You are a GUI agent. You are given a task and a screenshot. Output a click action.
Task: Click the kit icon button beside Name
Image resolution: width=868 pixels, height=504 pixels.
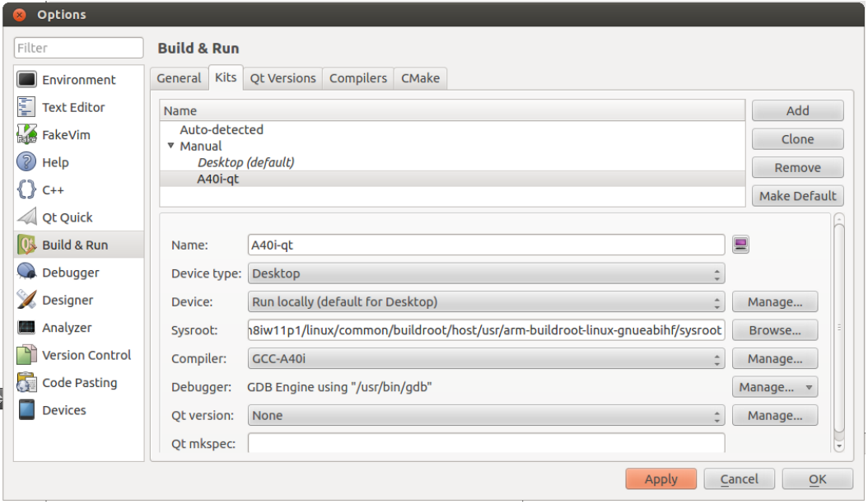(740, 245)
